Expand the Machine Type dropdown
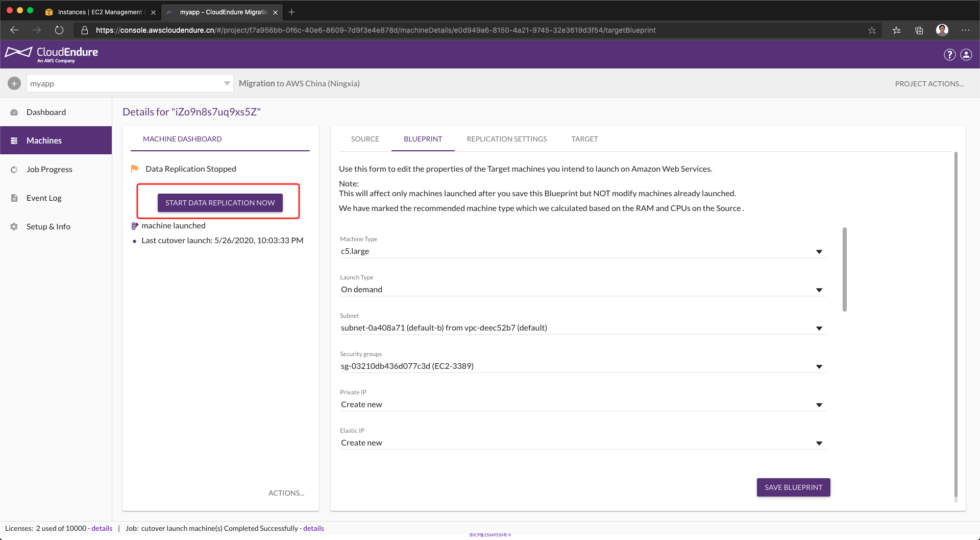980x540 pixels. click(819, 251)
